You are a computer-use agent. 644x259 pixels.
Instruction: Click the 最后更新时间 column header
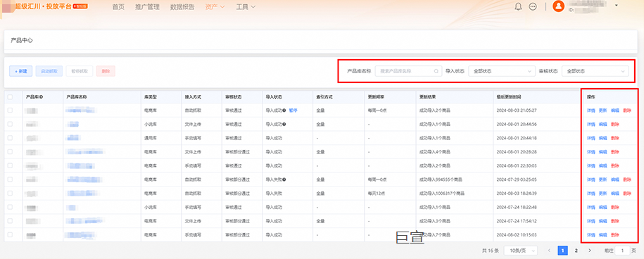tap(508, 97)
